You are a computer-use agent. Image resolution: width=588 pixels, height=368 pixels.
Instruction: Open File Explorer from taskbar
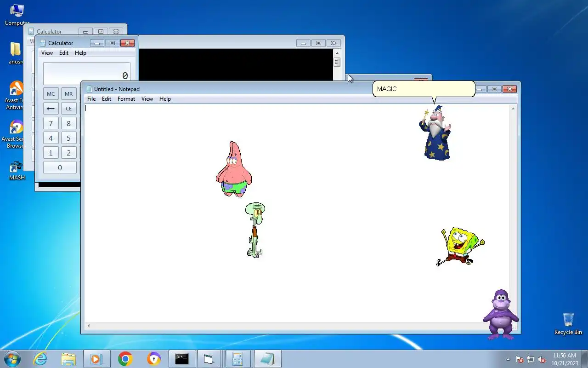pos(68,359)
